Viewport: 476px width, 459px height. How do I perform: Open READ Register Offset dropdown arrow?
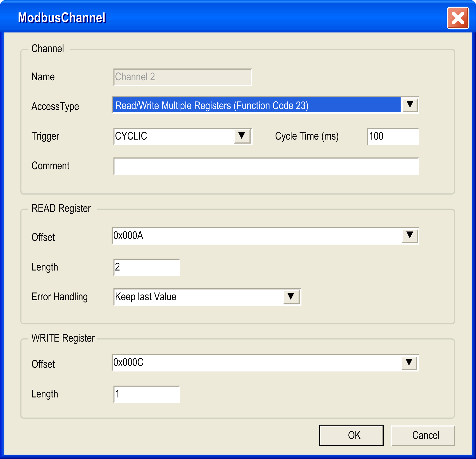tap(410, 236)
